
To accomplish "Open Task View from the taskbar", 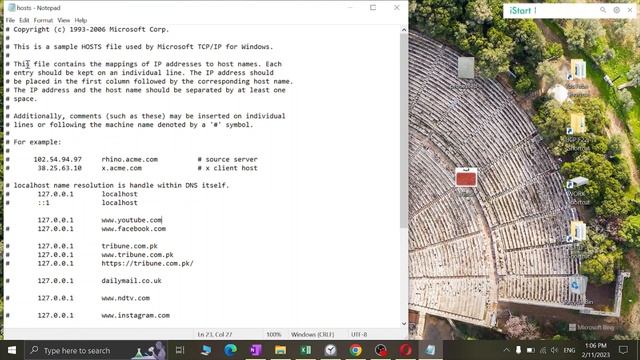I will click(x=180, y=350).
